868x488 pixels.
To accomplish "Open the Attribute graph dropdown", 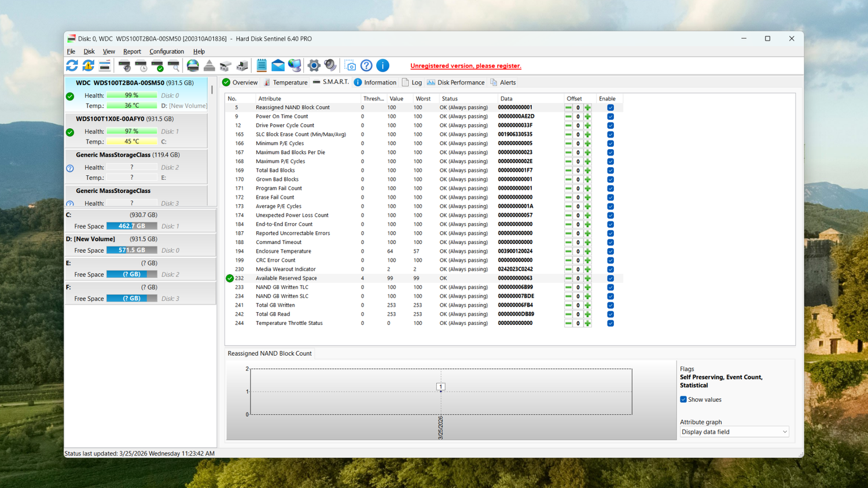I will pyautogui.click(x=734, y=432).
